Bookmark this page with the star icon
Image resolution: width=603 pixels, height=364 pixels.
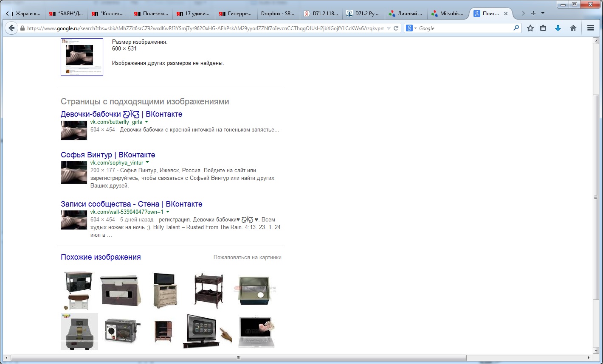[x=530, y=28]
